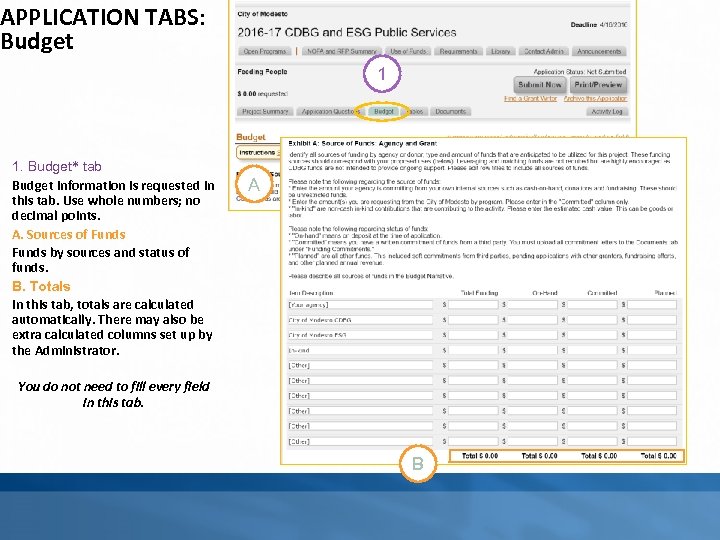Screen dimensions: 720x540
Task: Click On-Hand field for In-kind row
Action: coord(533,350)
